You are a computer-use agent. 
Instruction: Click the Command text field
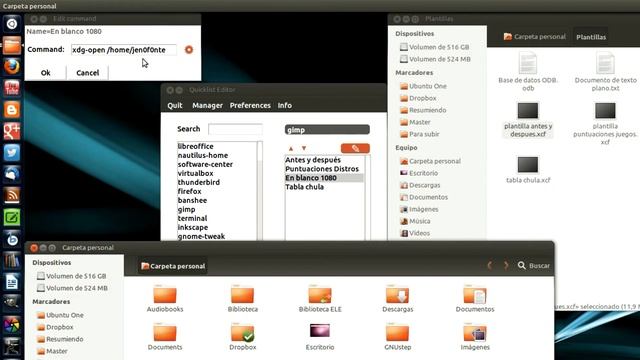124,50
